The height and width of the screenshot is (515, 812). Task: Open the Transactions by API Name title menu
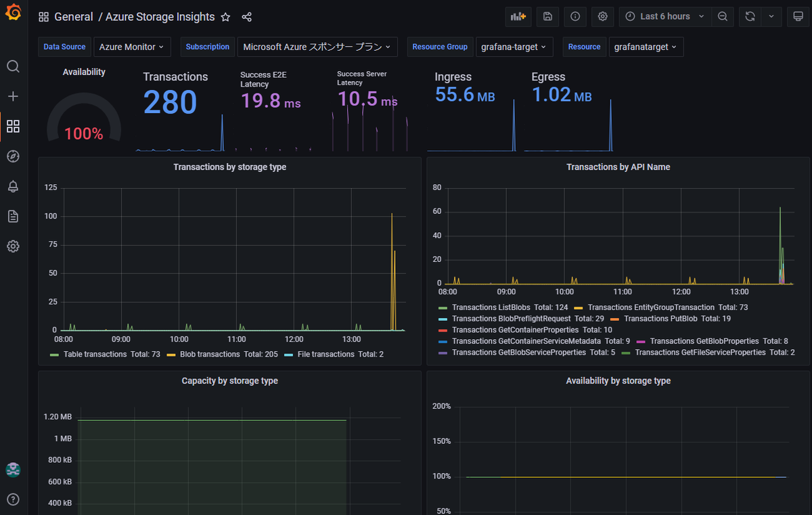click(618, 167)
